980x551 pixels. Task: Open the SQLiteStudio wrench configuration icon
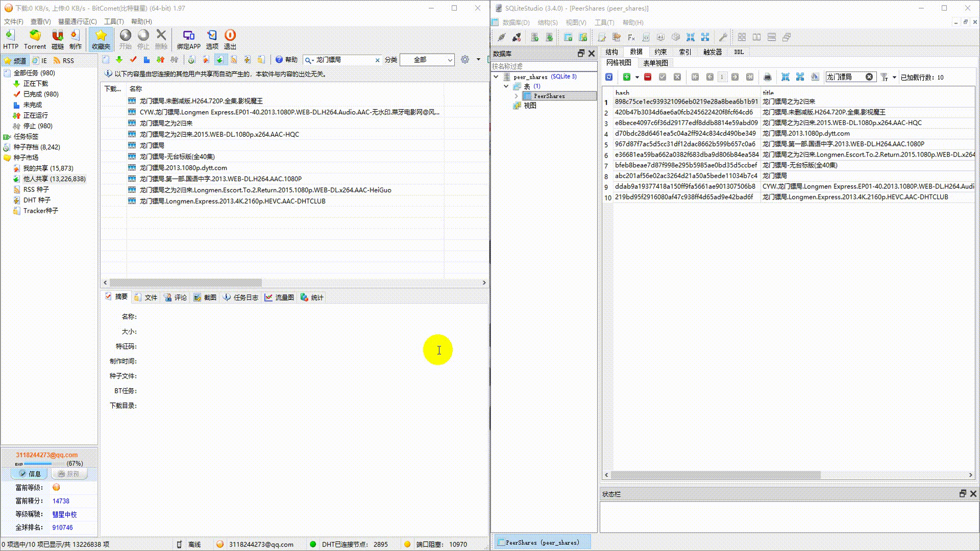[x=723, y=37]
